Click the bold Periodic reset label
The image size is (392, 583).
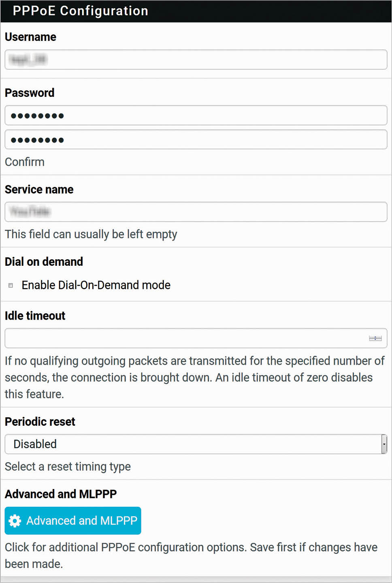(x=40, y=422)
